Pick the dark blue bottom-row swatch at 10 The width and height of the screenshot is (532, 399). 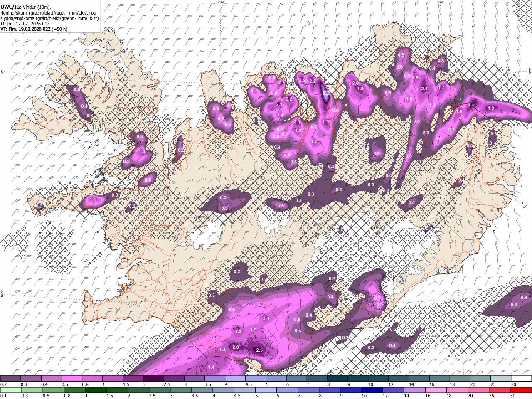(x=372, y=390)
